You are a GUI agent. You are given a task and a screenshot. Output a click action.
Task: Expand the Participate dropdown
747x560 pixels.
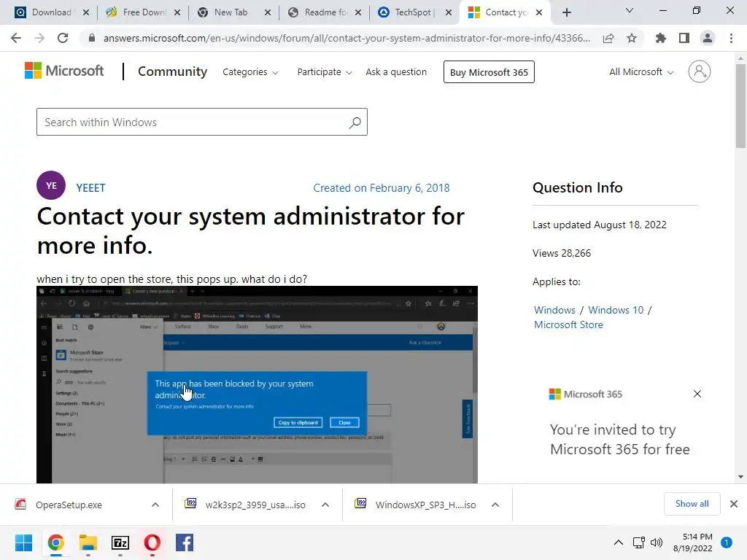[x=325, y=72]
